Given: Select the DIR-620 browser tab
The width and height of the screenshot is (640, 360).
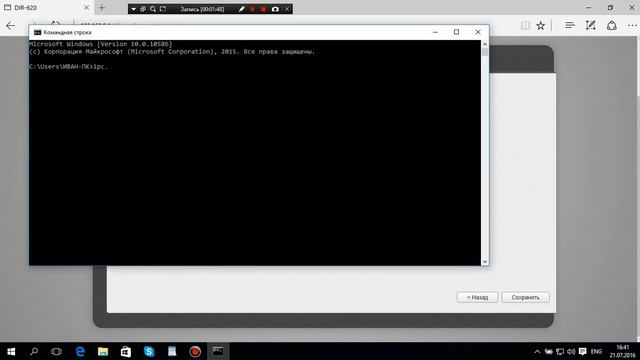Looking at the screenshot, I should pyautogui.click(x=47, y=7).
